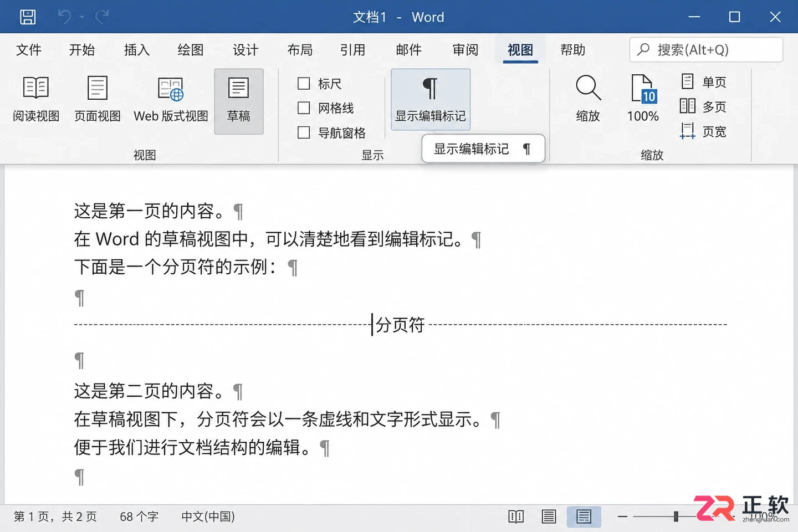Viewport: 798px width, 532px height.
Task: Click the status bar read mode icon
Action: pyautogui.click(x=516, y=517)
